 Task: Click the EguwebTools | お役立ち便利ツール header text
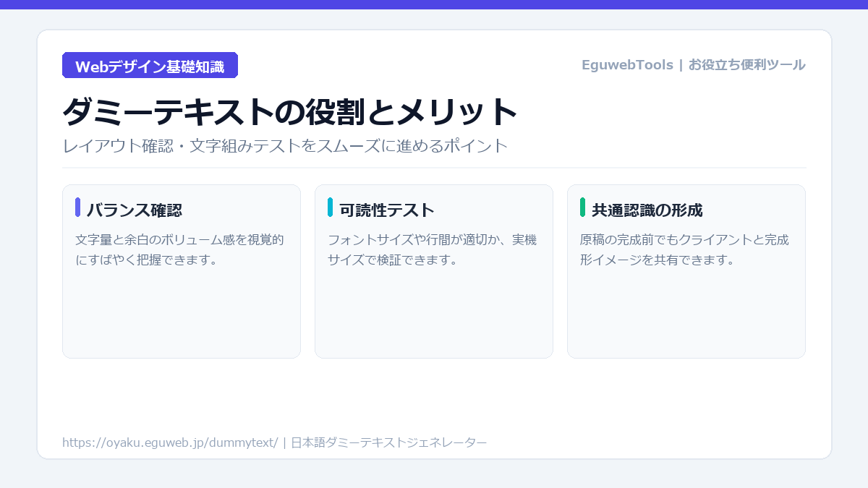click(693, 65)
